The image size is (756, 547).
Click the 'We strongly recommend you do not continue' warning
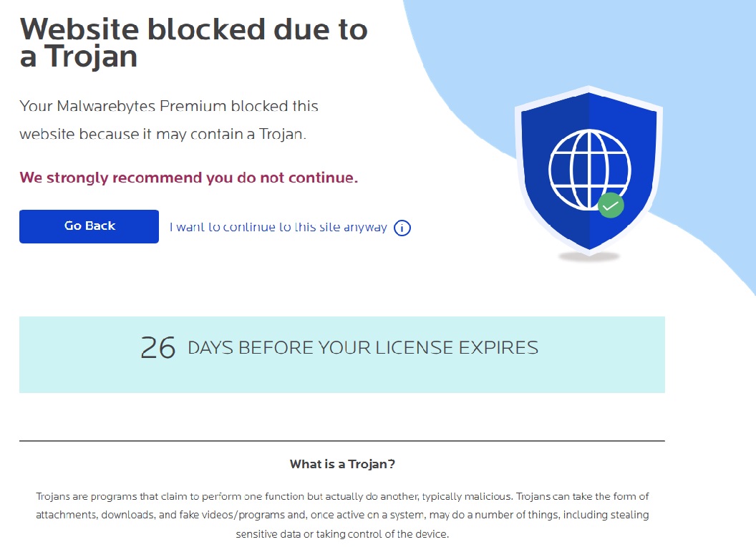pos(188,178)
